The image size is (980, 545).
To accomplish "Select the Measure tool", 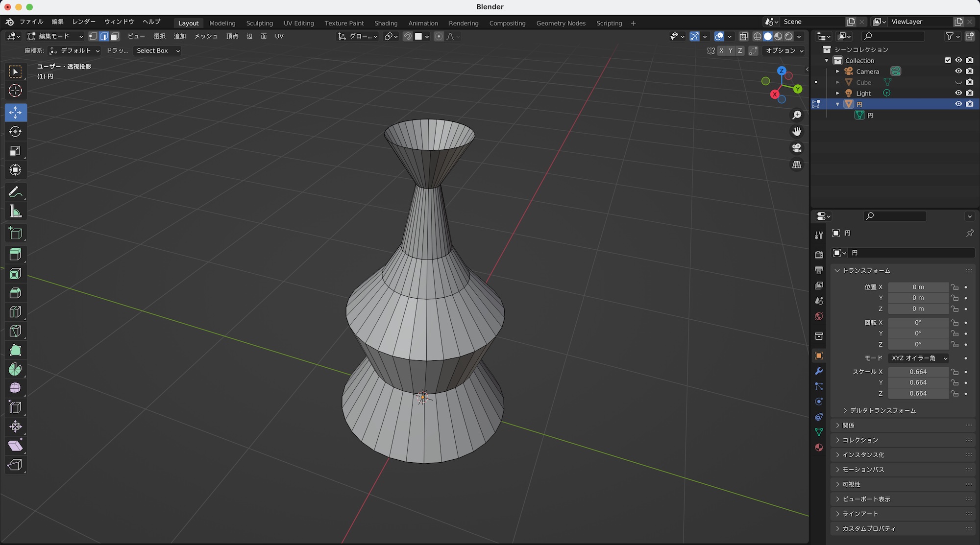I will pyautogui.click(x=15, y=212).
